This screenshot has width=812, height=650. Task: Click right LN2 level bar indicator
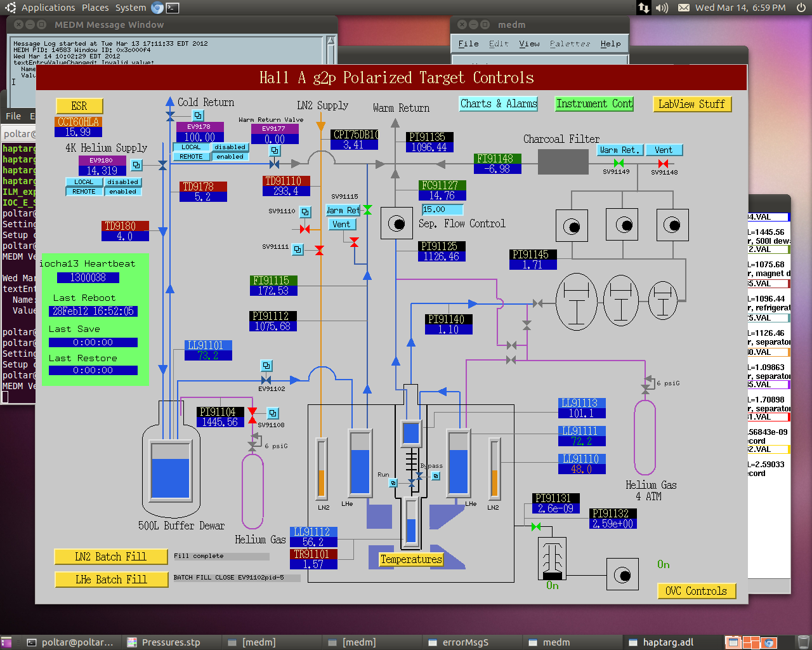tap(494, 468)
